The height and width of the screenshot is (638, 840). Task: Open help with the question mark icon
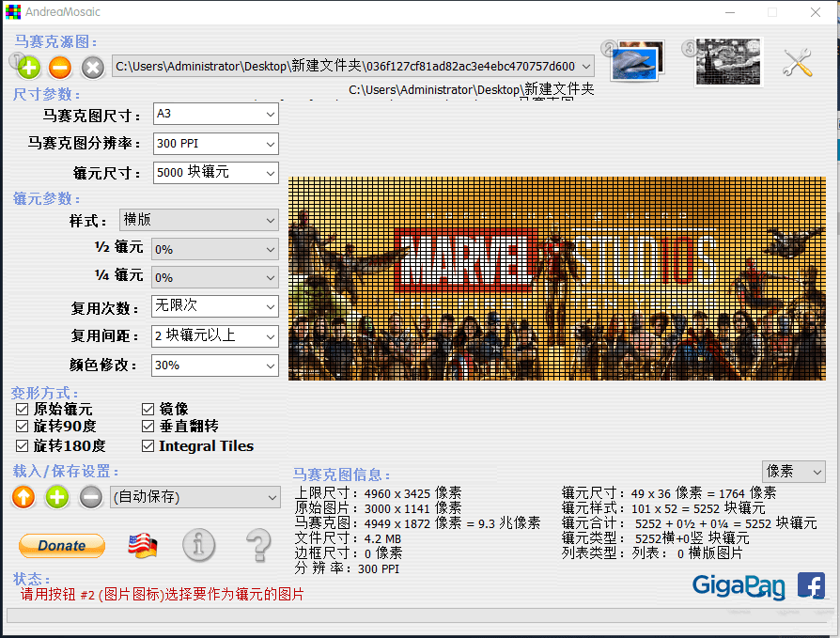257,545
